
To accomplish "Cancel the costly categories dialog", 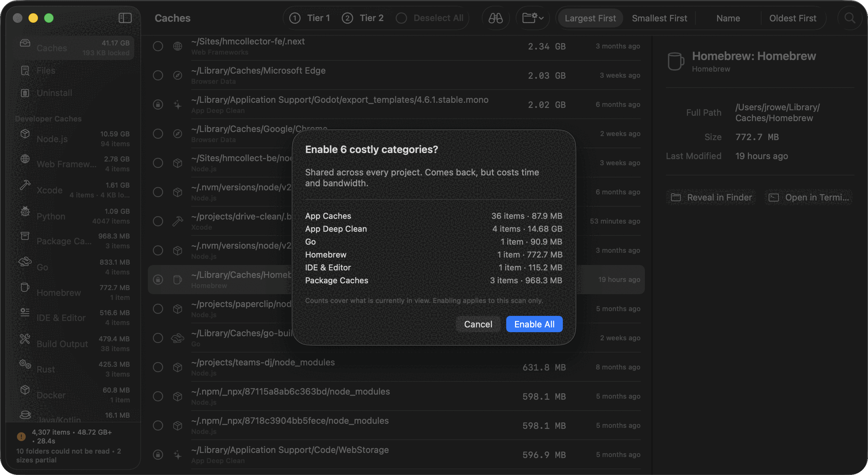I will [x=478, y=324].
